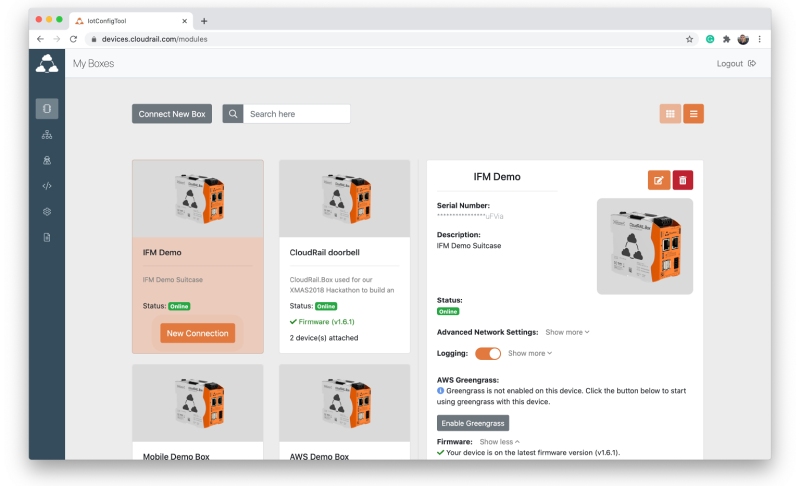Expand Advanced Network Settings Show more
This screenshot has width=800, height=486.
567,332
